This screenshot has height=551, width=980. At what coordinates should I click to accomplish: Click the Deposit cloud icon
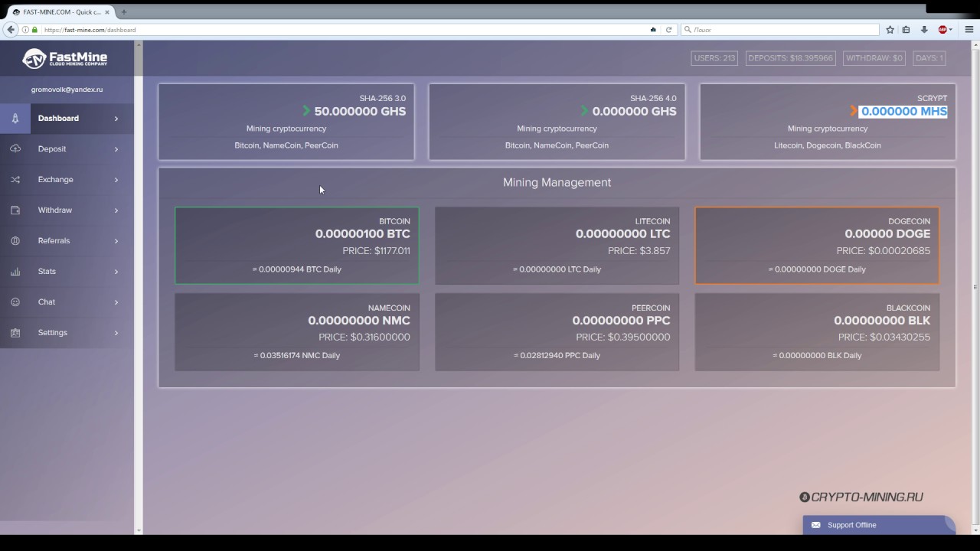tap(15, 149)
